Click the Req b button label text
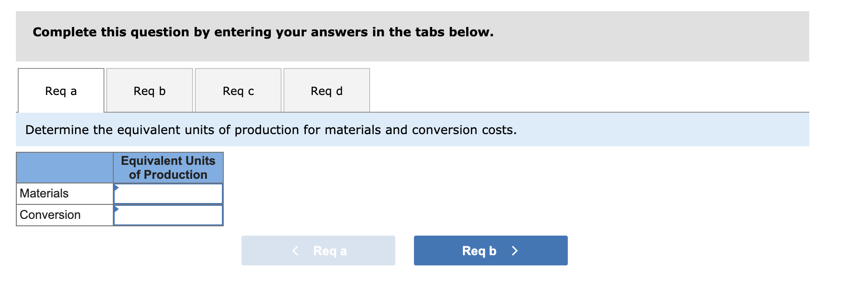This screenshot has width=868, height=298. click(480, 251)
